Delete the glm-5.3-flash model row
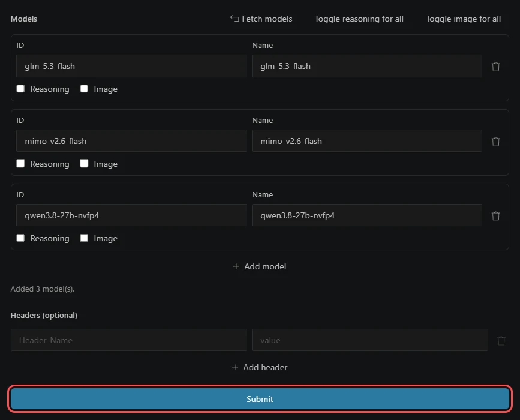Viewport: 520px width, 420px height. click(496, 67)
